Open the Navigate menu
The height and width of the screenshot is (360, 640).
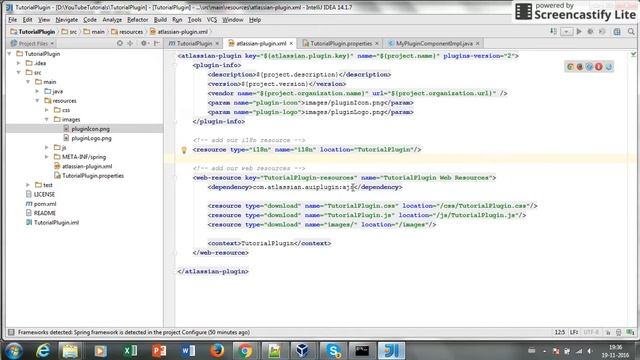67,20
